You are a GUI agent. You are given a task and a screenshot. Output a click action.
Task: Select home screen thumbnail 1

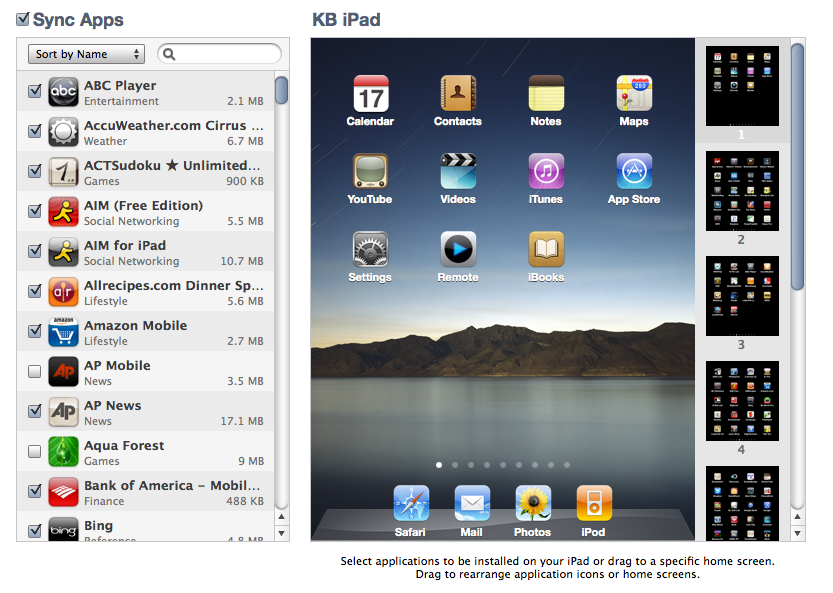pos(742,86)
